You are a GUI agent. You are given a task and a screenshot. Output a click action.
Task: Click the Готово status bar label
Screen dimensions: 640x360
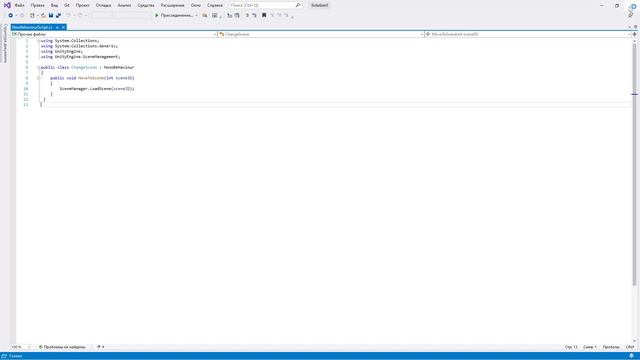[x=15, y=356]
